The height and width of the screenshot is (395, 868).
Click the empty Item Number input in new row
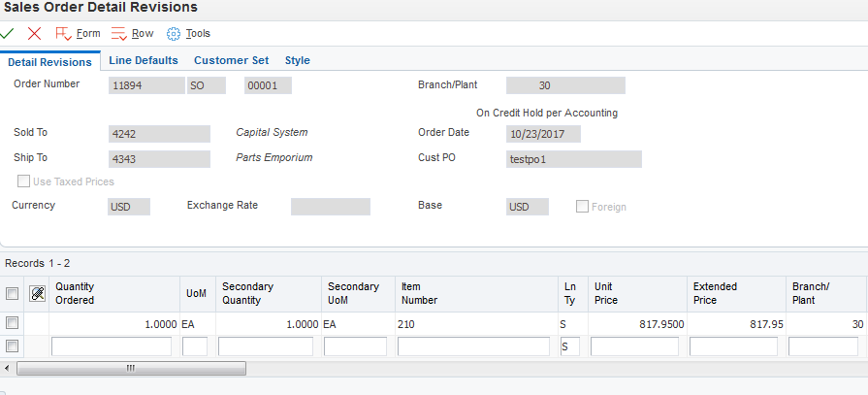pos(474,346)
